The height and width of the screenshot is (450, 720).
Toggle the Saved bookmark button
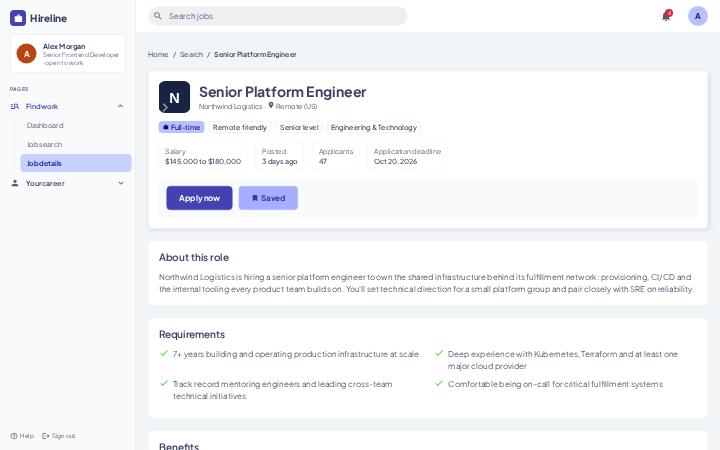point(268,198)
